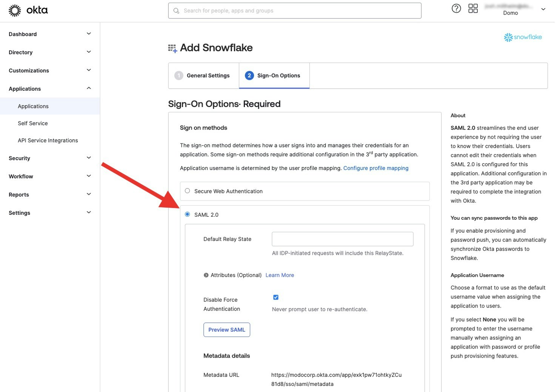This screenshot has height=392, width=557.
Task: Expand the Settings menu
Action: click(50, 213)
